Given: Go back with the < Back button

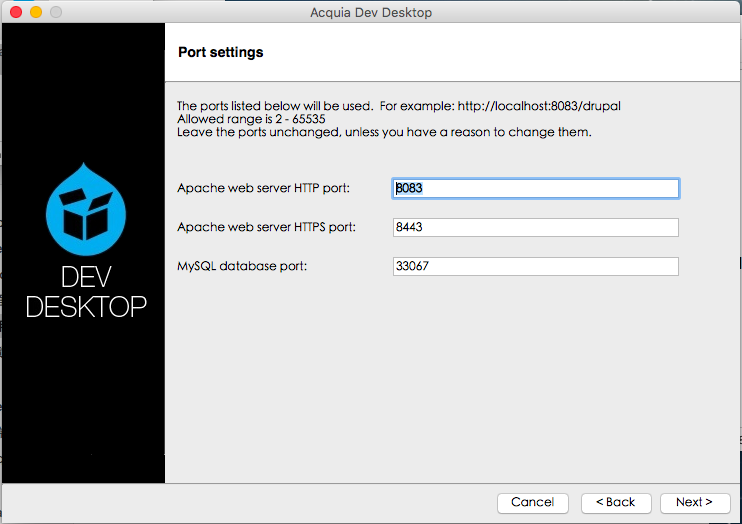Looking at the screenshot, I should point(616,503).
